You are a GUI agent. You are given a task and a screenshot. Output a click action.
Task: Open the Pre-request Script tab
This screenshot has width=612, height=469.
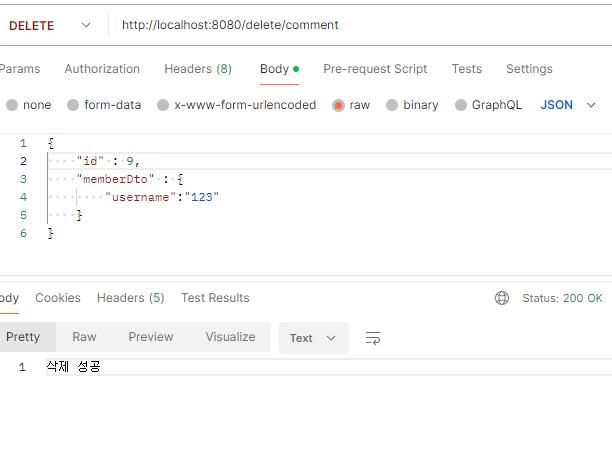coord(375,69)
